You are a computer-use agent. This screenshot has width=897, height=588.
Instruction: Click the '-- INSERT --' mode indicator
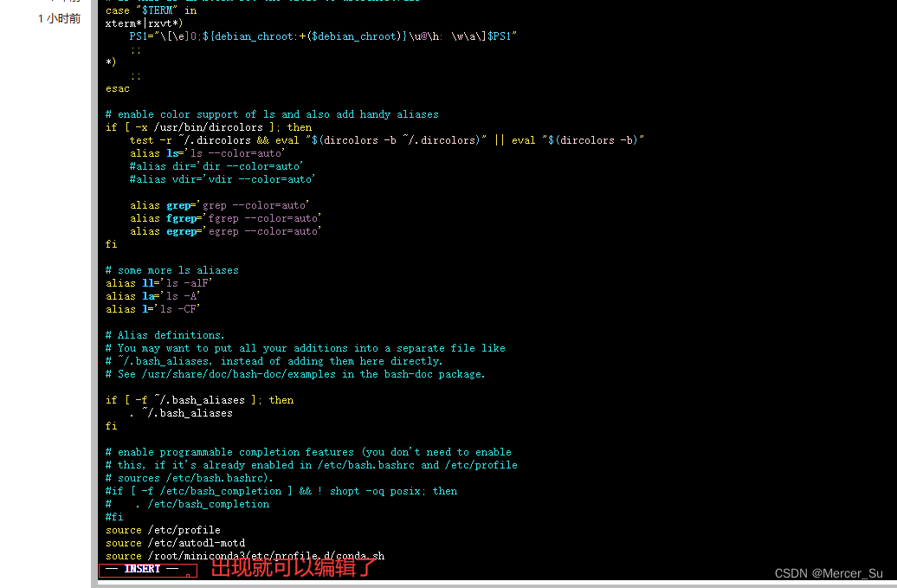[x=142, y=569]
